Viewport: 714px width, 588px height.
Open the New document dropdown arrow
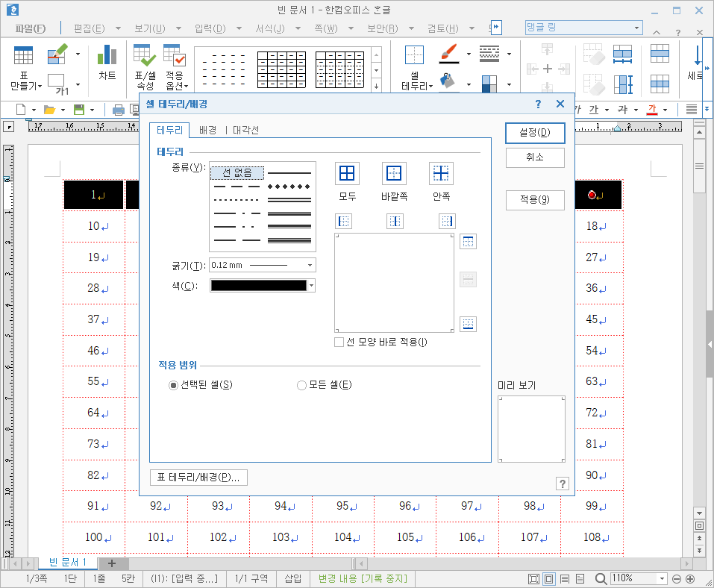pyautogui.click(x=34, y=110)
